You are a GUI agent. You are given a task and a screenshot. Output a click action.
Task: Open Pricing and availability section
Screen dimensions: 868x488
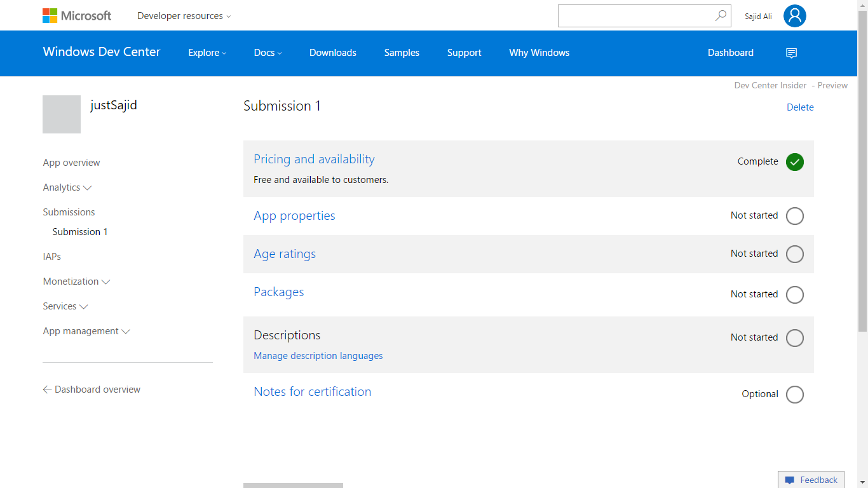pos(314,159)
